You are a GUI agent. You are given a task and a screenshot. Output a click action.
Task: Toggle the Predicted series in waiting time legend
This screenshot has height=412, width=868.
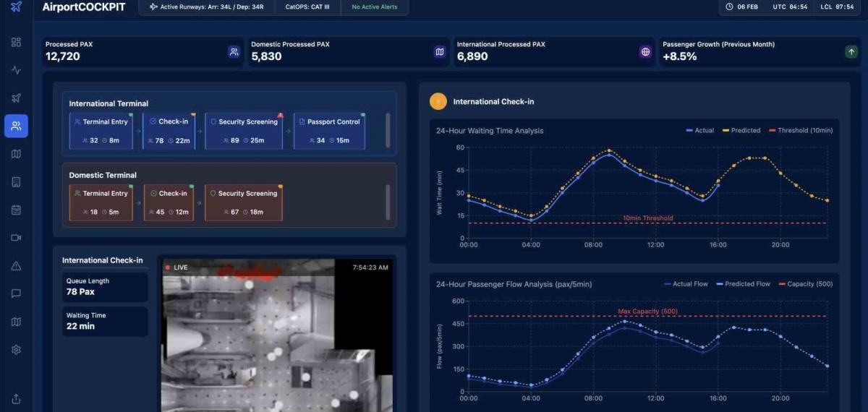click(x=741, y=130)
